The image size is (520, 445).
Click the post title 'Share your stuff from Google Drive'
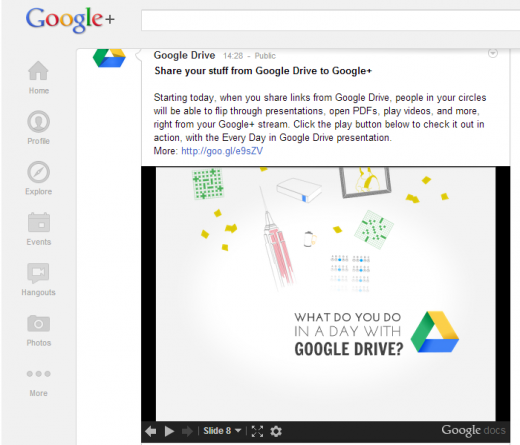pyautogui.click(x=263, y=71)
